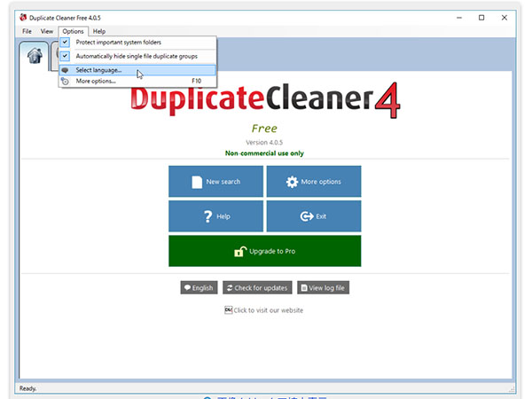Click the speech bubble icon beside Select language
Screen dimensions: 532x399
tap(66, 70)
